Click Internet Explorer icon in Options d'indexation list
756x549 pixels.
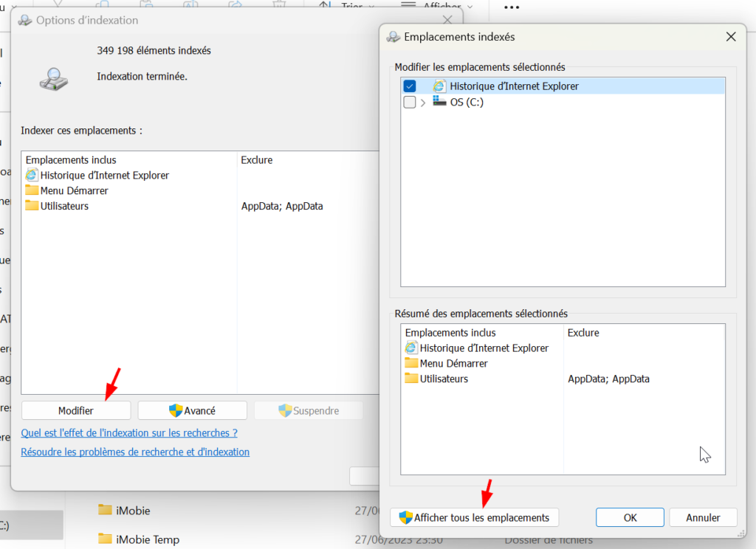tap(32, 175)
